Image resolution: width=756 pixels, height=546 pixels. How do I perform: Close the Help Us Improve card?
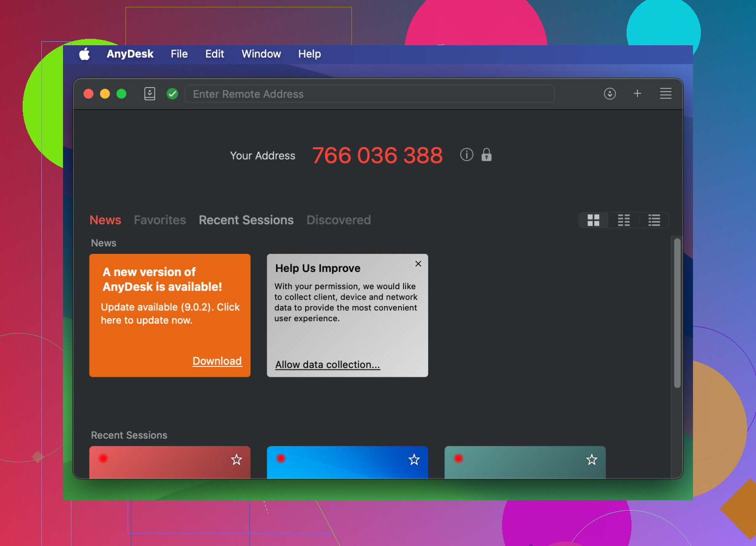coord(418,264)
